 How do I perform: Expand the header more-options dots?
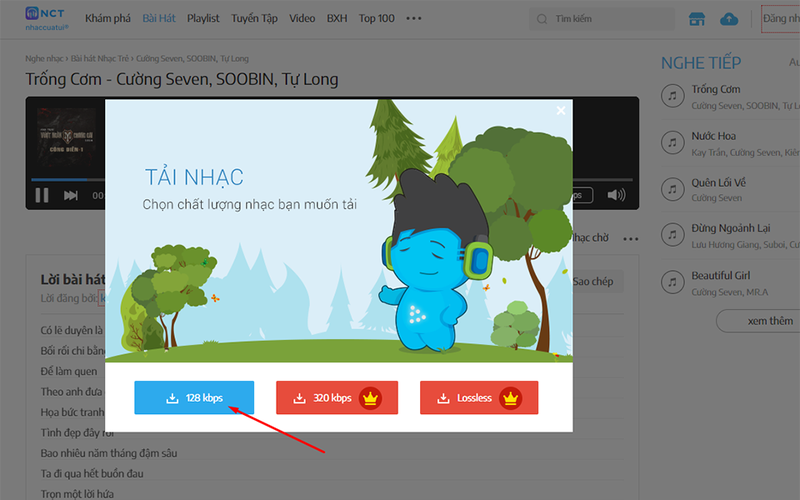[414, 18]
